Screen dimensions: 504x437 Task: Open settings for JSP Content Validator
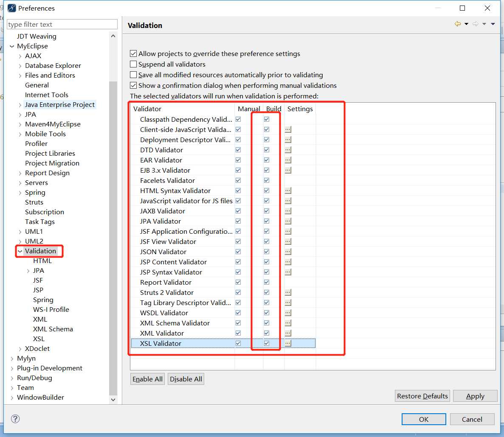pos(288,262)
